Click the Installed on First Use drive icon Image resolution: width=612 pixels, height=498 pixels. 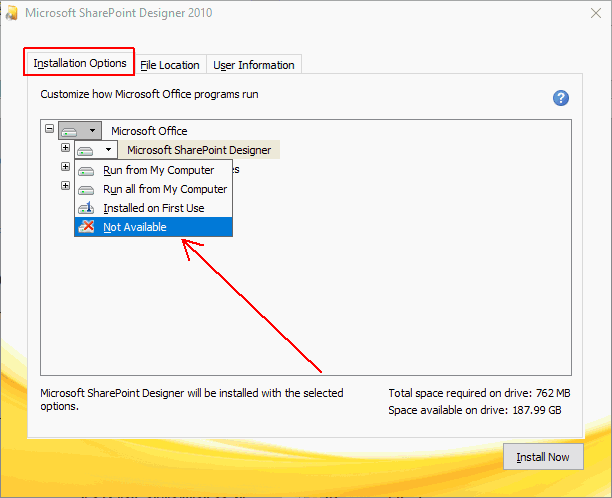[x=86, y=208]
